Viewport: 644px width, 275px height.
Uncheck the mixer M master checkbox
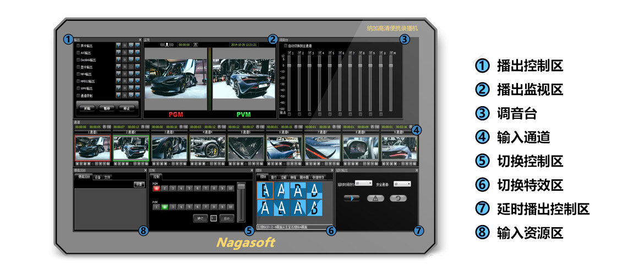tap(391, 53)
